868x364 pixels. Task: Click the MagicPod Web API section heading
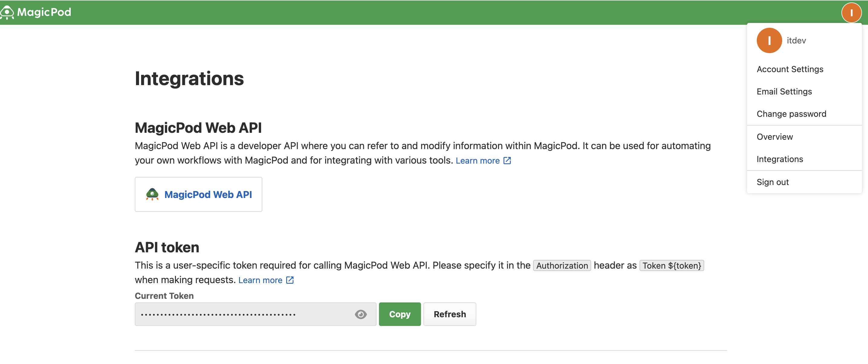pyautogui.click(x=198, y=128)
